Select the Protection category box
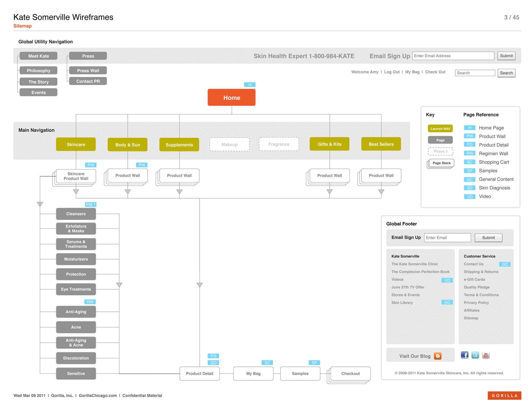The height and width of the screenshot is (411, 532). click(76, 274)
